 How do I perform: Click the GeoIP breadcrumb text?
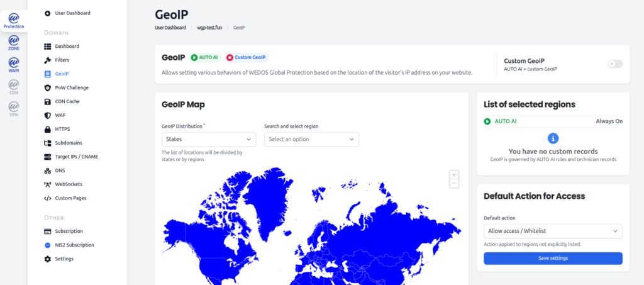click(x=239, y=28)
